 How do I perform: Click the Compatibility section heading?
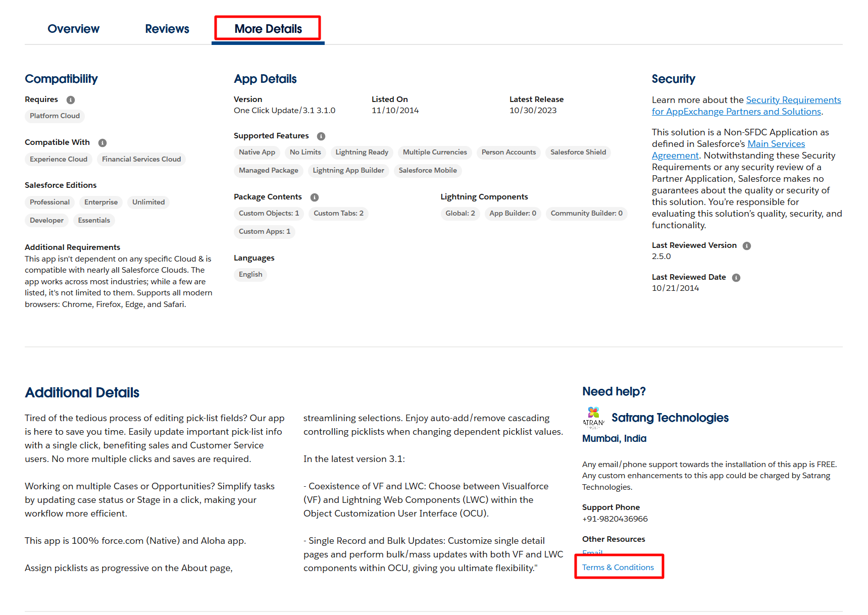click(61, 79)
